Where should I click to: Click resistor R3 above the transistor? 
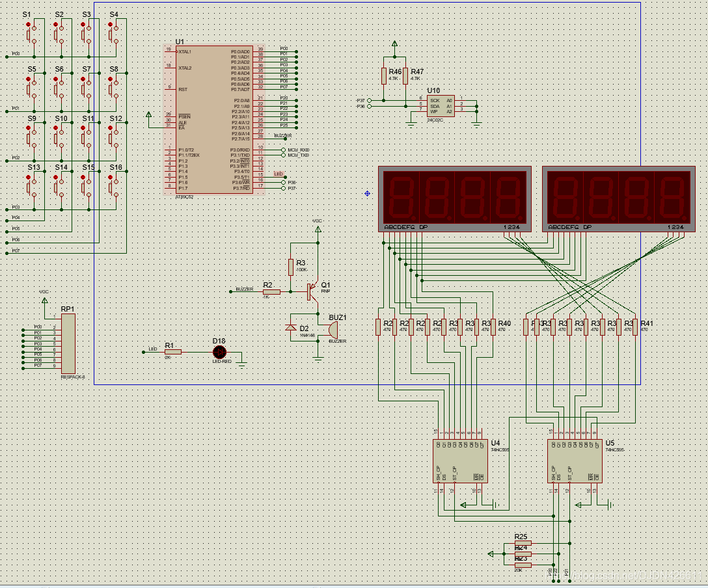[291, 267]
